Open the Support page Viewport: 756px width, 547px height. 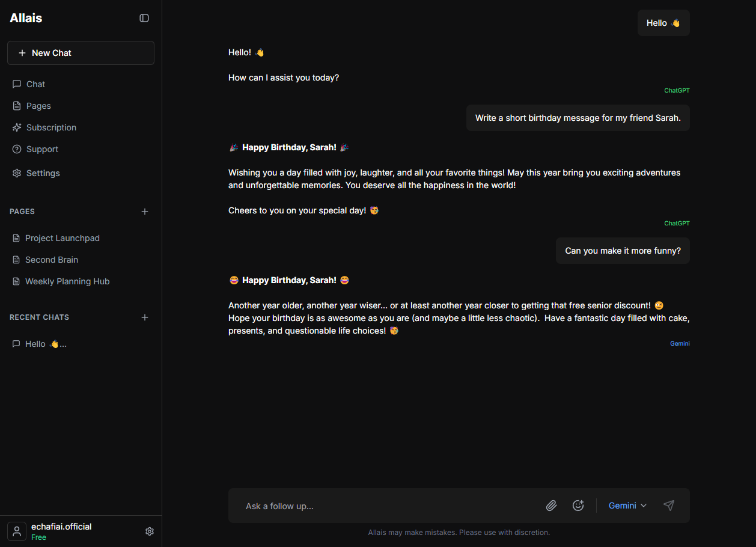(42, 149)
